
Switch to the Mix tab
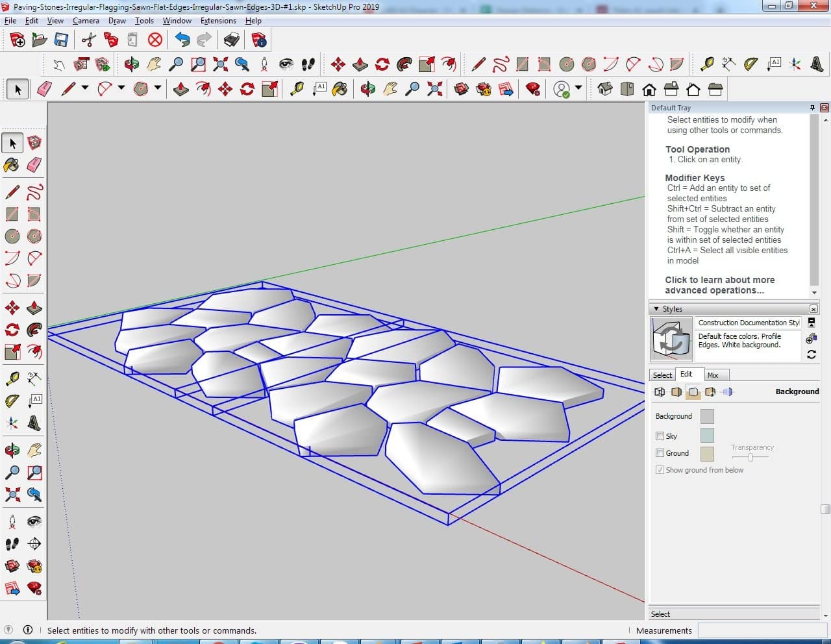click(712, 375)
